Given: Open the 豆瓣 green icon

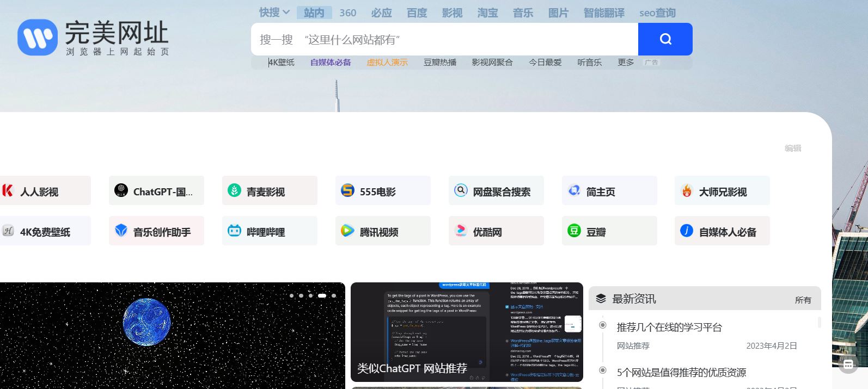Looking at the screenshot, I should click(x=574, y=231).
